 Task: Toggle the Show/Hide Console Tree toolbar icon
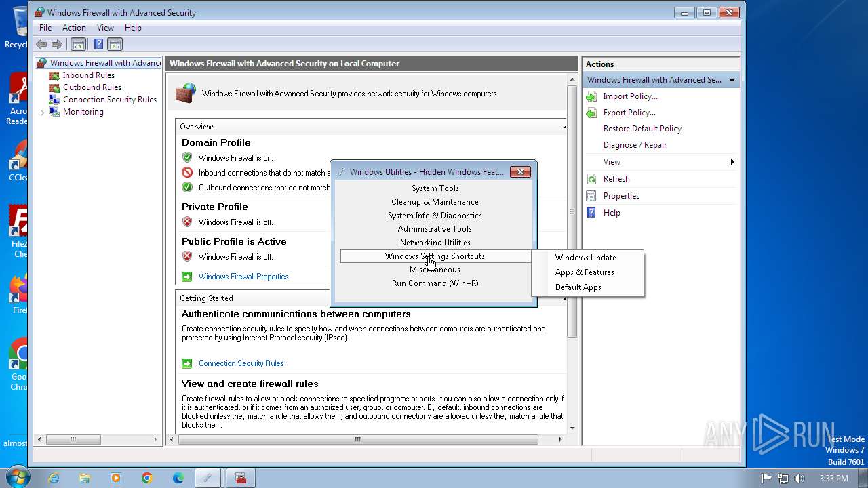(79, 45)
